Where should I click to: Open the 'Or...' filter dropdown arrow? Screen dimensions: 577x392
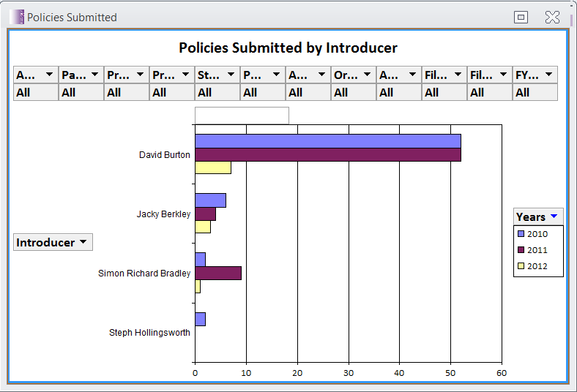coord(367,75)
